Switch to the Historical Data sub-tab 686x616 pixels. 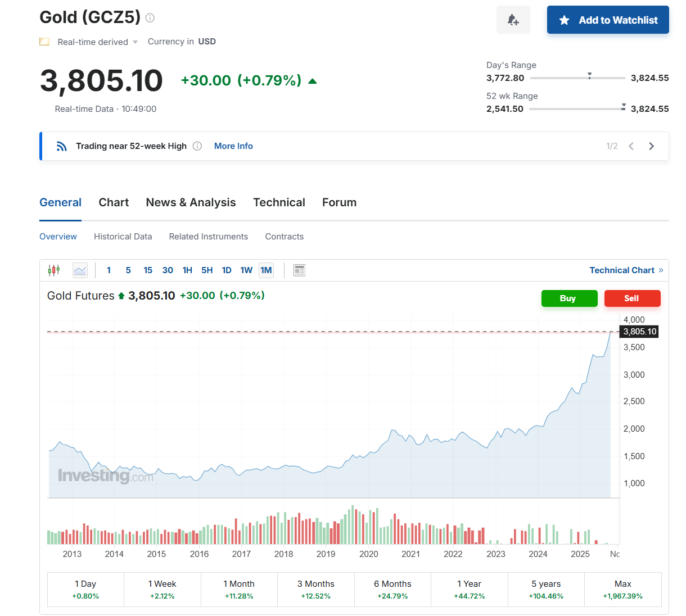(123, 237)
